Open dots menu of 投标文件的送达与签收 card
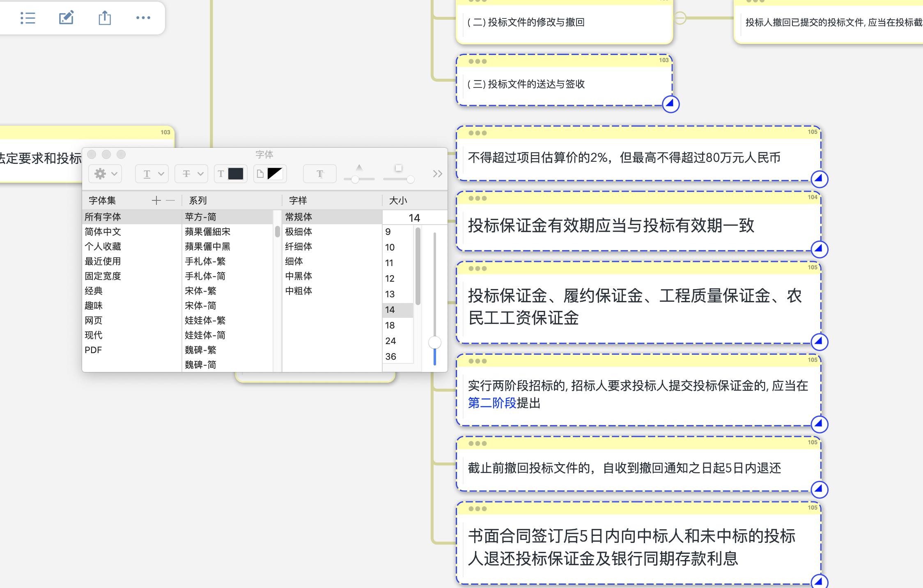The height and width of the screenshot is (588, 923). [478, 61]
